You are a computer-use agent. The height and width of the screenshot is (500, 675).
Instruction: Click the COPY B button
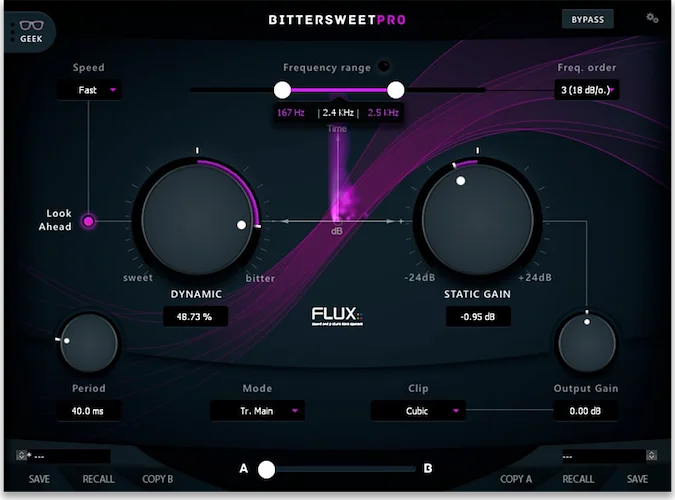click(x=158, y=479)
